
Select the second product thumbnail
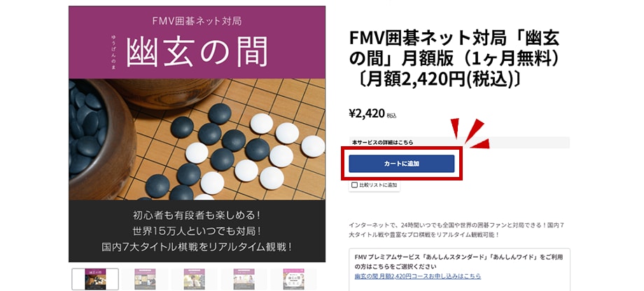(145, 279)
